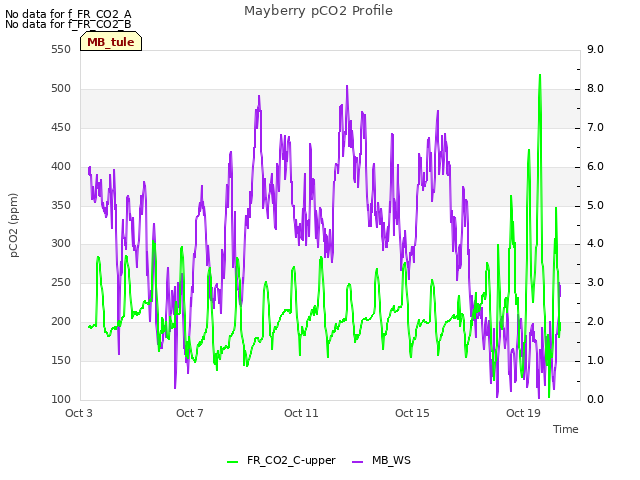
Task: Click the green FR_CO2_C-upper legend swatch
Action: click(x=233, y=462)
